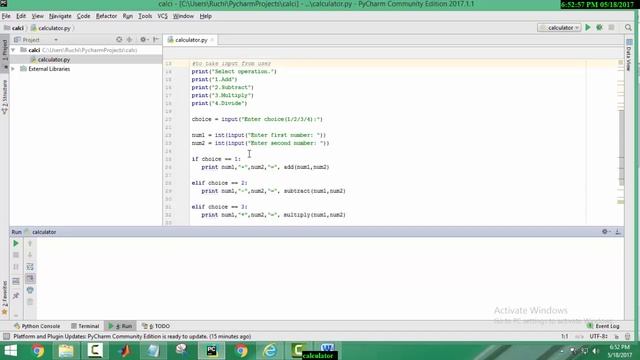Select calculator.py in the project tree
The image size is (640, 360).
(53, 60)
